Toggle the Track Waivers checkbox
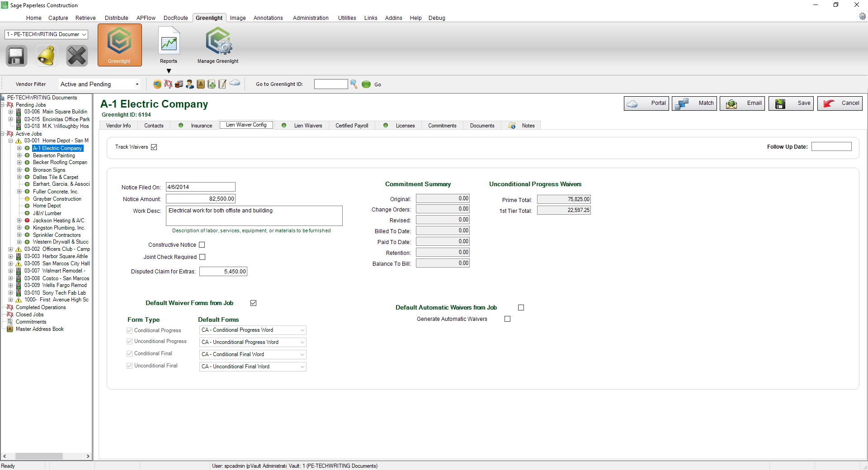Screen dimensions: 868x470 click(154, 147)
